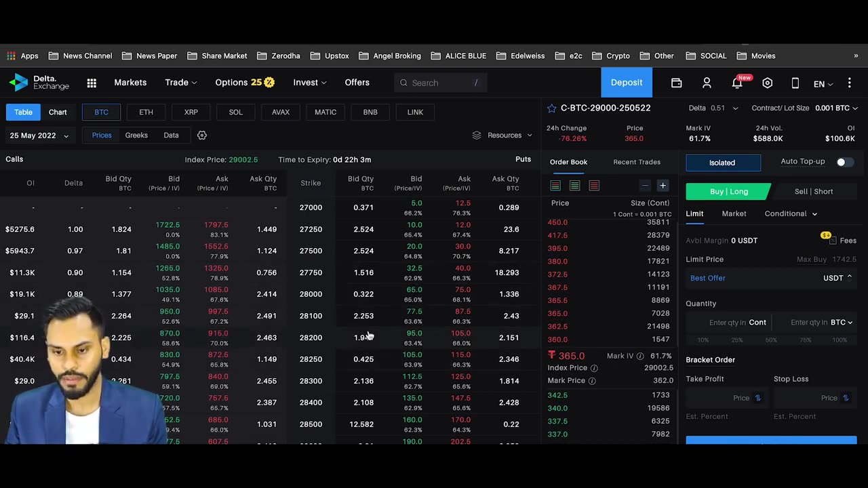The width and height of the screenshot is (868, 488).
Task: Open the Markets menu item
Action: click(x=130, y=82)
